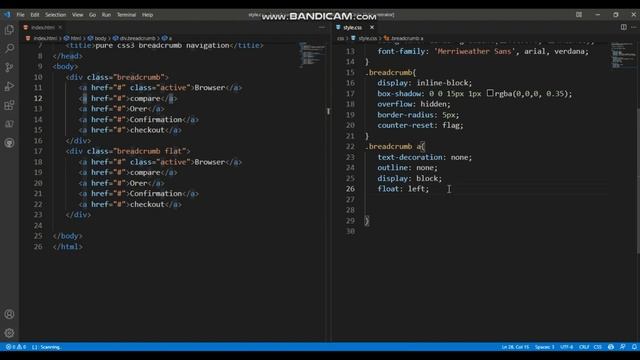The height and width of the screenshot is (360, 640).
Task: Click the index.html minimap
Action: (312, 55)
